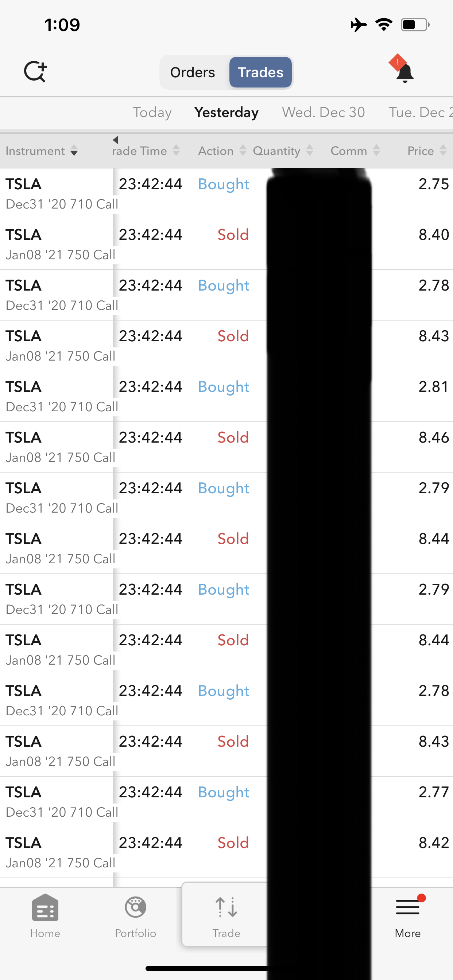Switch to the Orders segment
Image resolution: width=453 pixels, height=980 pixels.
193,72
